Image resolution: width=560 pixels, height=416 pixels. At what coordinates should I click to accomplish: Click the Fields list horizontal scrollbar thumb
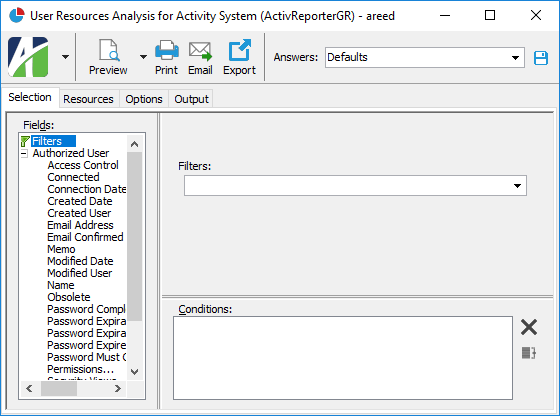tap(59, 389)
